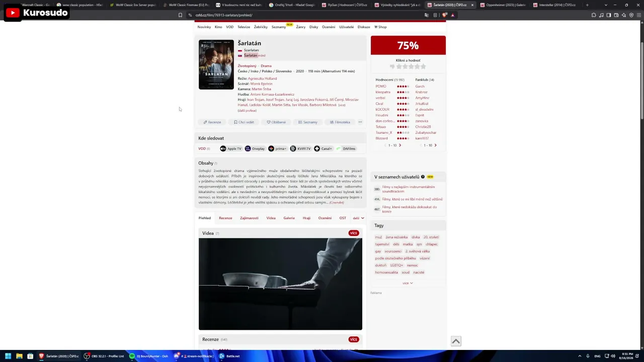Image resolution: width=644 pixels, height=362 pixels.
Task: Open the Kino menu item
Action: (x=218, y=27)
